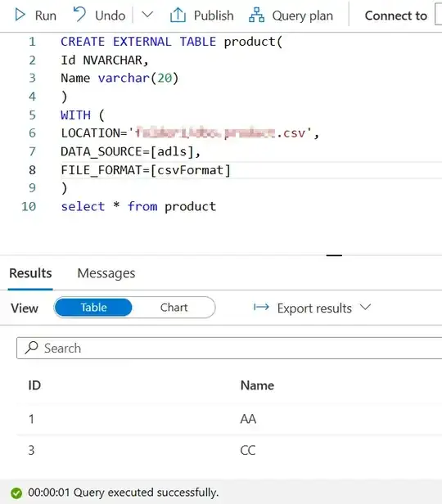Switch results view to Table
This screenshot has width=442, height=504.
[93, 308]
